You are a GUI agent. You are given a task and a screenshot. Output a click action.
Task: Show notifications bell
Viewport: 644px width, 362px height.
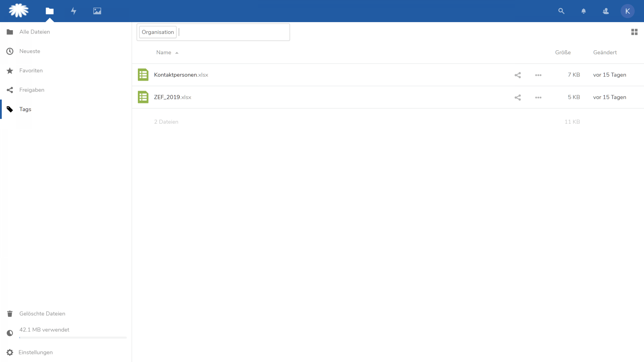(x=584, y=11)
